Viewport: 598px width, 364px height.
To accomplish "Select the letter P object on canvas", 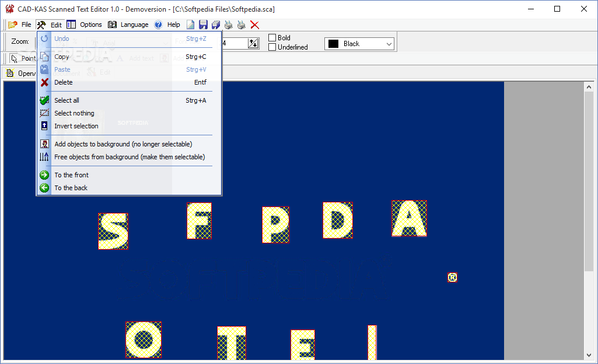I will pos(276,225).
